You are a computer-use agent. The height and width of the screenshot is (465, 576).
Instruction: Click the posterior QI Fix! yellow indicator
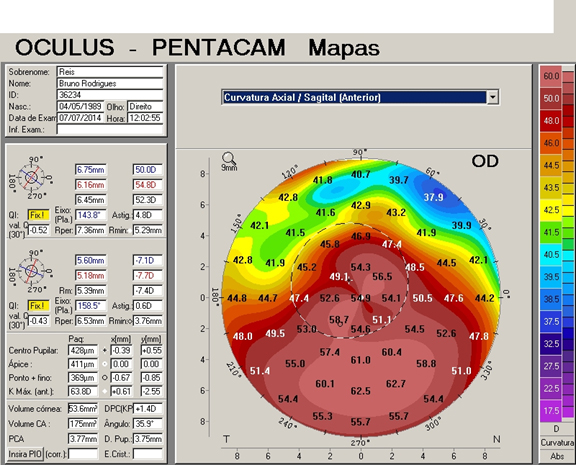[x=38, y=306]
